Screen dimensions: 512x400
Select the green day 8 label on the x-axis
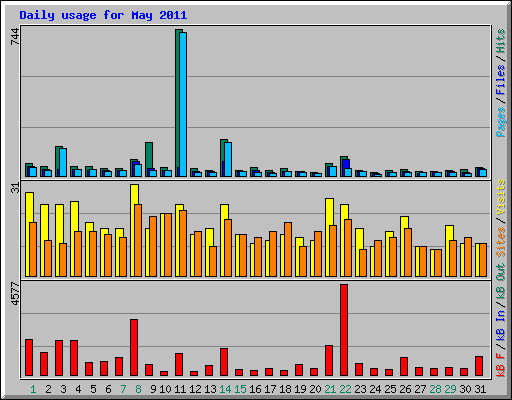(x=138, y=389)
